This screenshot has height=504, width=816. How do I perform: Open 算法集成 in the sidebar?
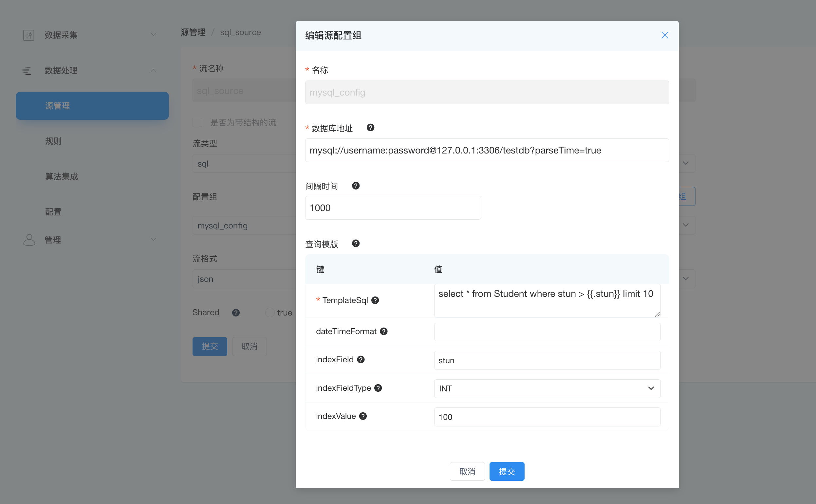click(62, 176)
